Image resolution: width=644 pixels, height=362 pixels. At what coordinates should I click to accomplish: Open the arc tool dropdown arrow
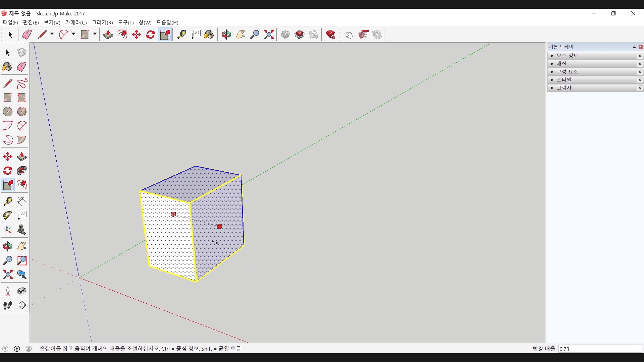click(x=73, y=34)
